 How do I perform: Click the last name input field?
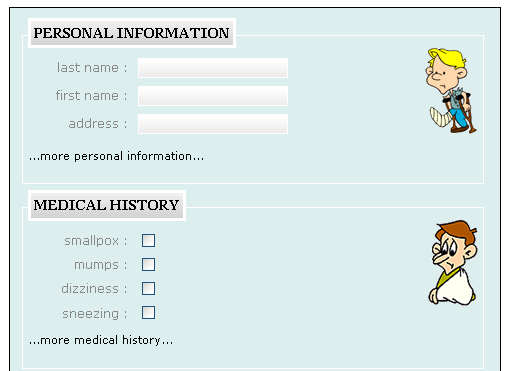[213, 68]
